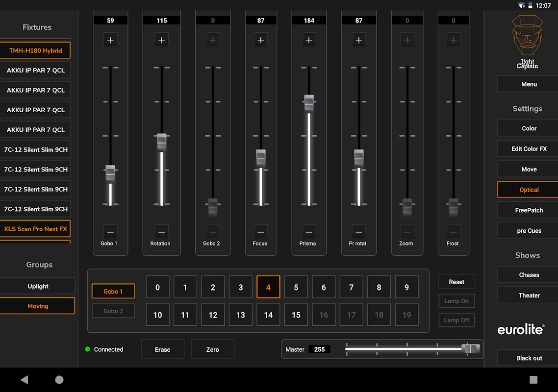This screenshot has height=392, width=558.
Task: Tap plus above the Pr rotat fader
Action: [x=359, y=40]
